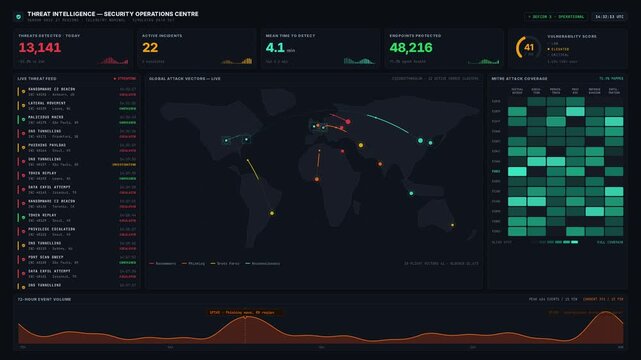Viewport: 641px width, 360px height.
Task: Click the percent mapped value in MITRE panel
Action: [611, 78]
